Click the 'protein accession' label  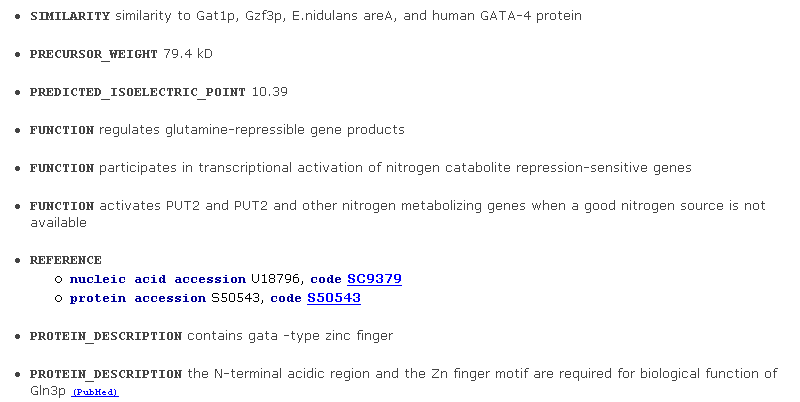click(x=138, y=298)
